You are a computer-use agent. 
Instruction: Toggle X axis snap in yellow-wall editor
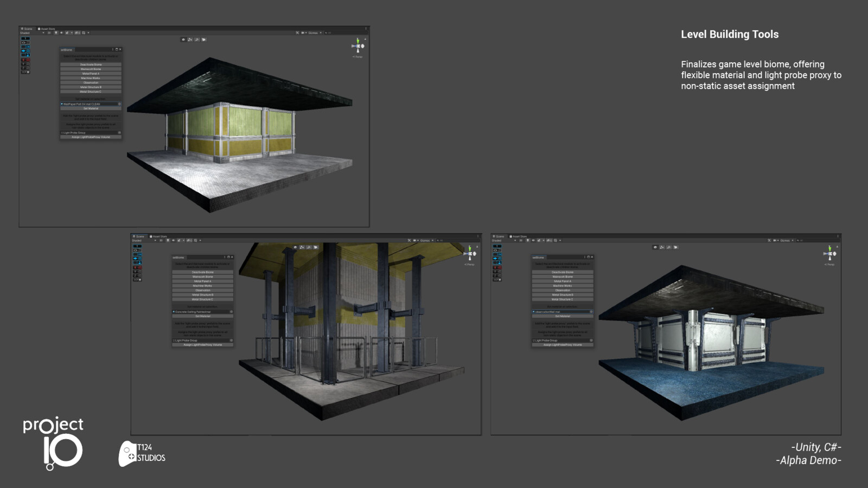[x=25, y=60]
